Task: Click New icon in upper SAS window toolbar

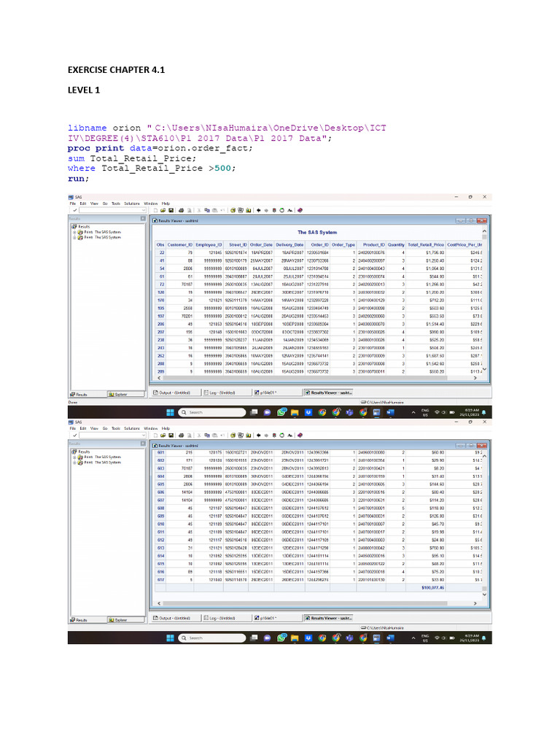Action: pos(155,210)
